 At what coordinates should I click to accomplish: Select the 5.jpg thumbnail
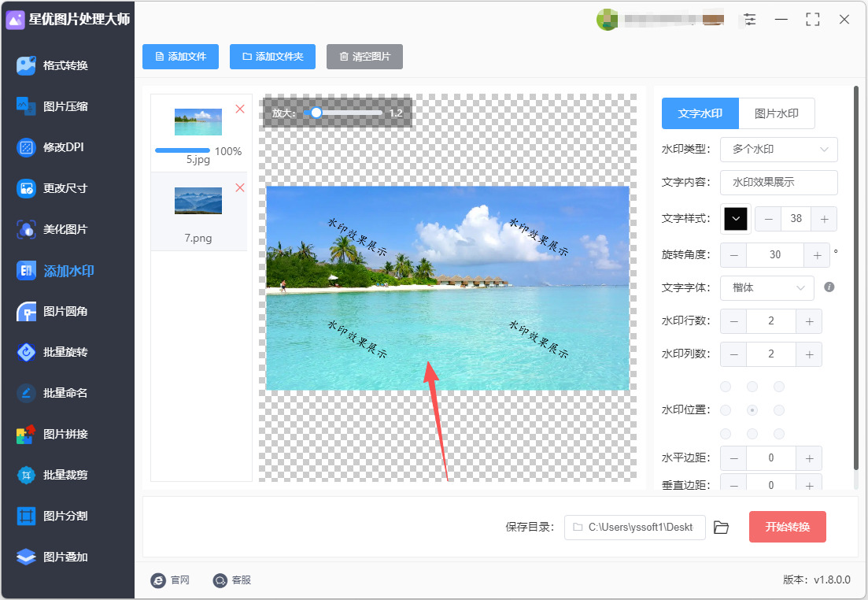[198, 122]
